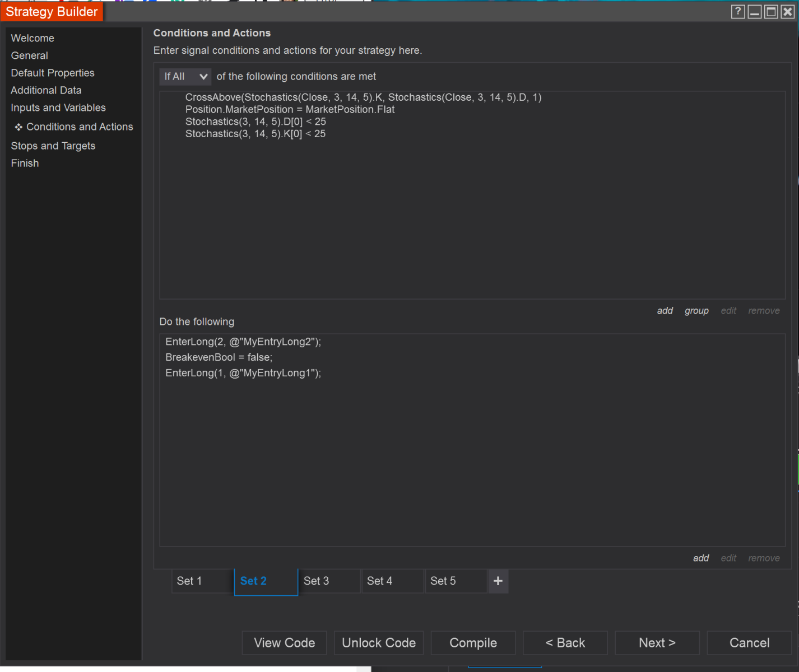Select the Stochastics K[0] < 25 condition

click(x=256, y=134)
